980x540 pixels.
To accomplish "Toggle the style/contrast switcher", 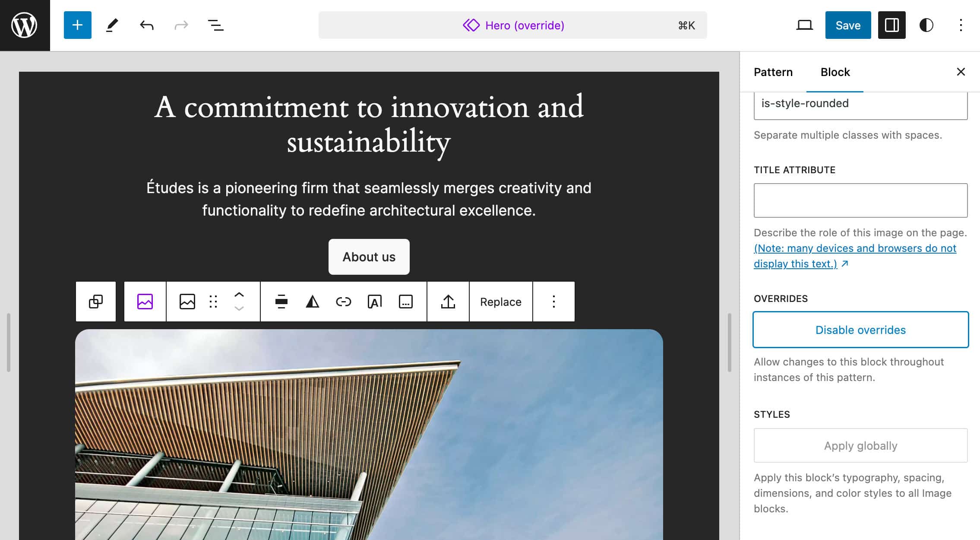I will point(926,25).
